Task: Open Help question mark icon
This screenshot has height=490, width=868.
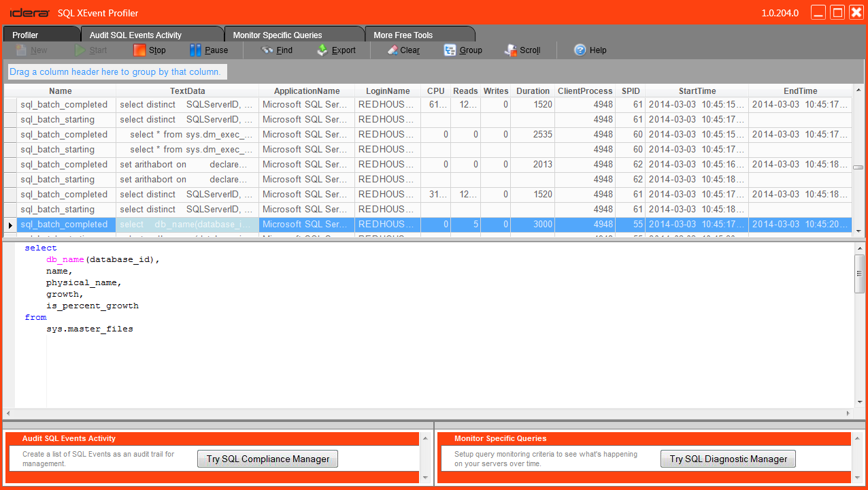Action: 580,50
